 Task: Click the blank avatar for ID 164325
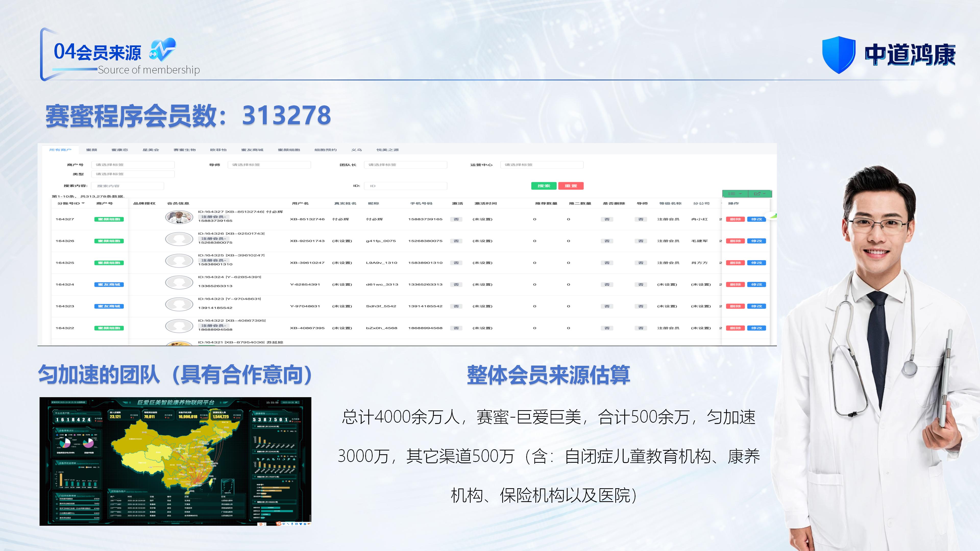pyautogui.click(x=179, y=261)
